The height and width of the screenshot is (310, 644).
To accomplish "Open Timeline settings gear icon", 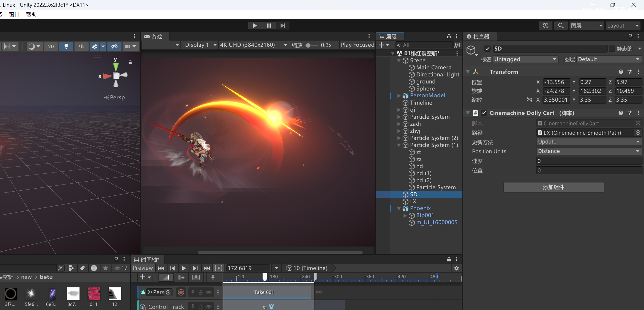I will tap(456, 268).
